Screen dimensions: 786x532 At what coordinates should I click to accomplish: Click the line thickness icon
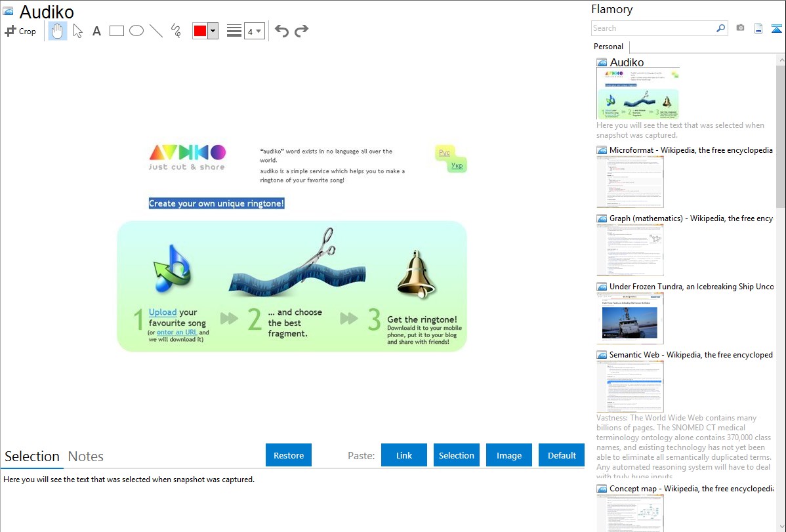234,31
